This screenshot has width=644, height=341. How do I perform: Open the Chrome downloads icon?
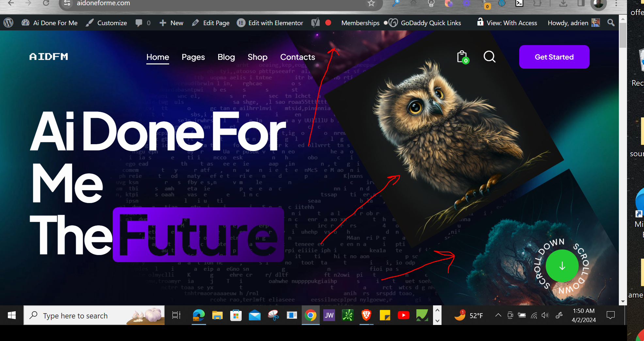pyautogui.click(x=563, y=3)
